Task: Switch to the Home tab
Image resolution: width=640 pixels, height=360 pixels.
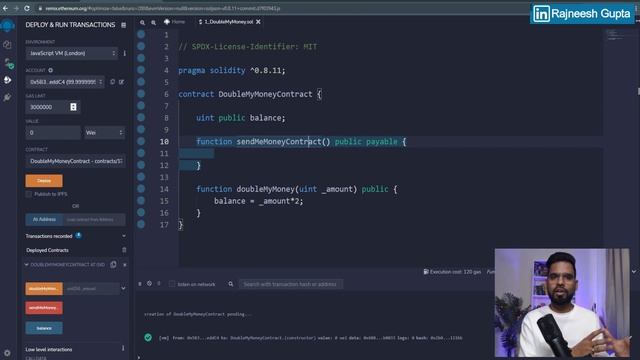Action: click(x=175, y=22)
